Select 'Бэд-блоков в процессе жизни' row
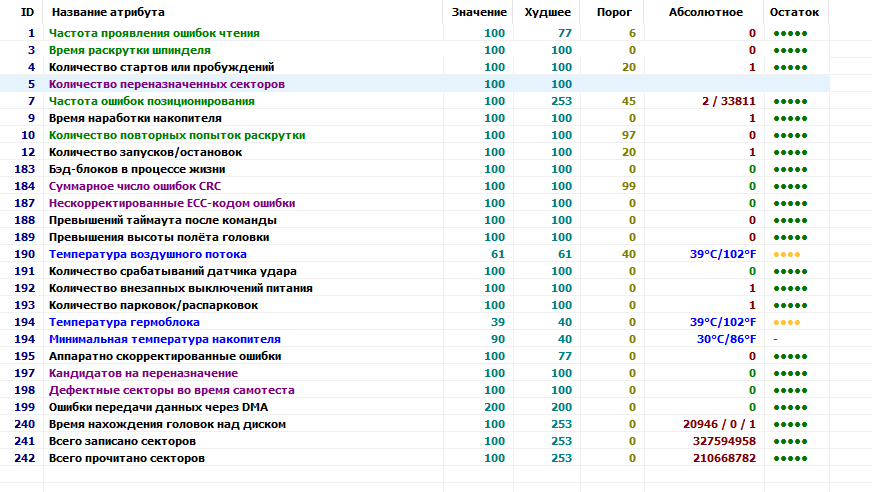Image resolution: width=872 pixels, height=492 pixels. pyautogui.click(x=414, y=169)
